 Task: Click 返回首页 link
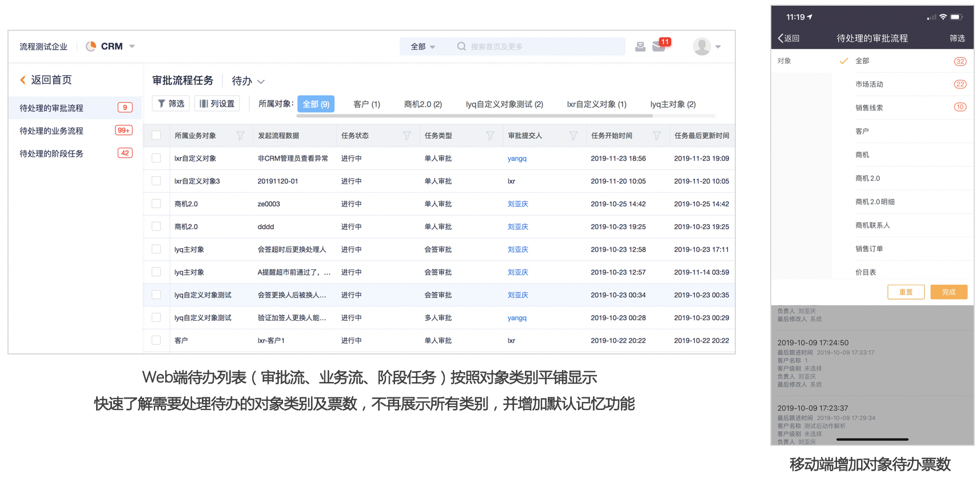(51, 80)
